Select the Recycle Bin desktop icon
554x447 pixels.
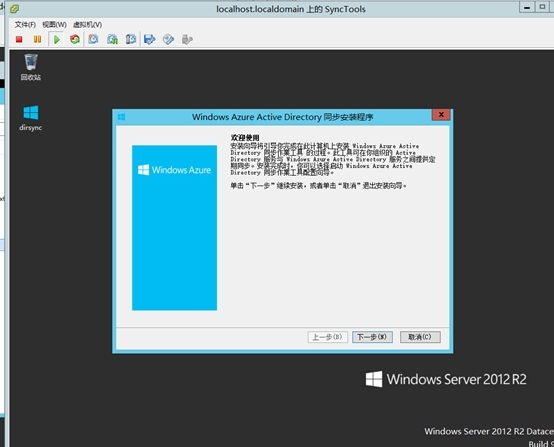coord(31,67)
